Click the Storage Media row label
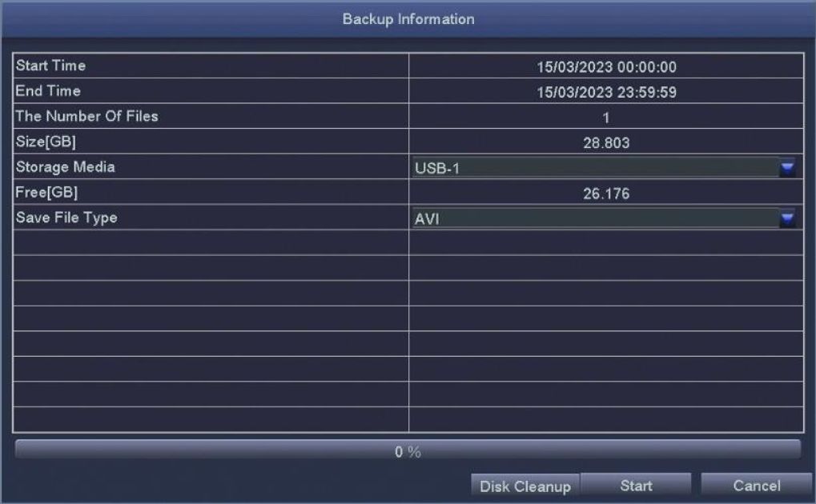The image size is (816, 504). click(65, 167)
